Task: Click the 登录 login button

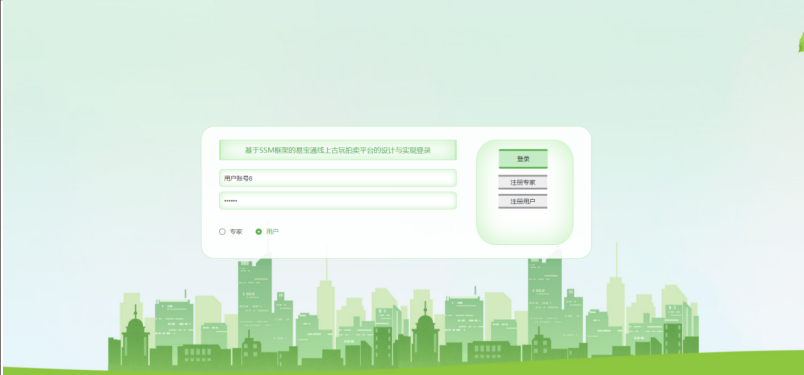Action: [523, 159]
